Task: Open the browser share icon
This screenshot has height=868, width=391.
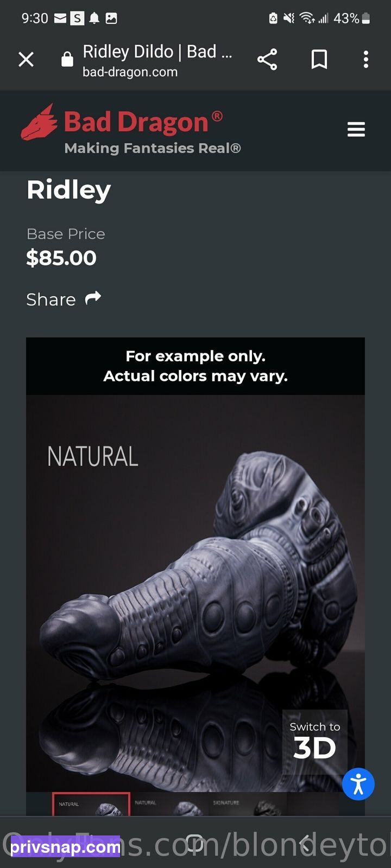Action: point(267,59)
